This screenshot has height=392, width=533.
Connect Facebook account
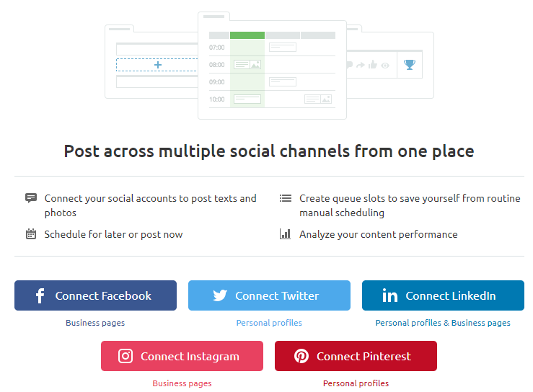(x=95, y=295)
